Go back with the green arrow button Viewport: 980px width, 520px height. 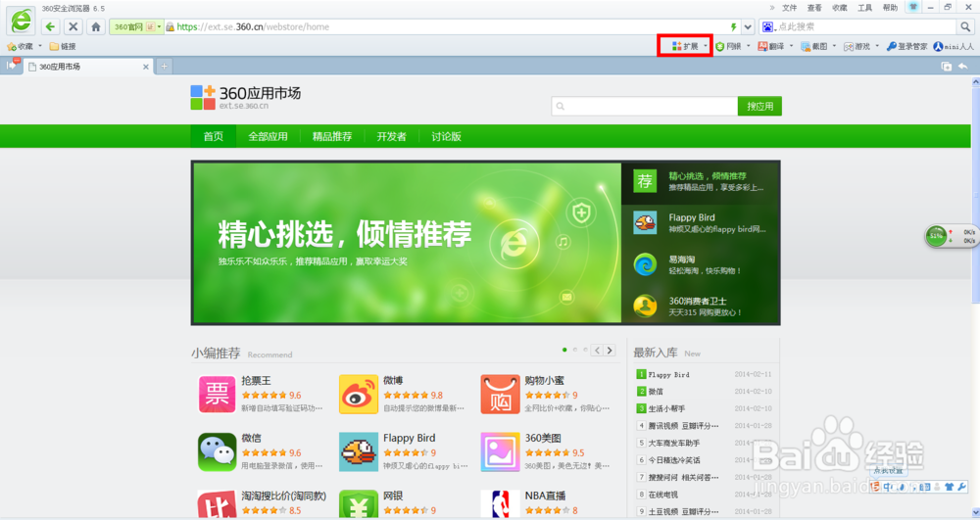(51, 26)
